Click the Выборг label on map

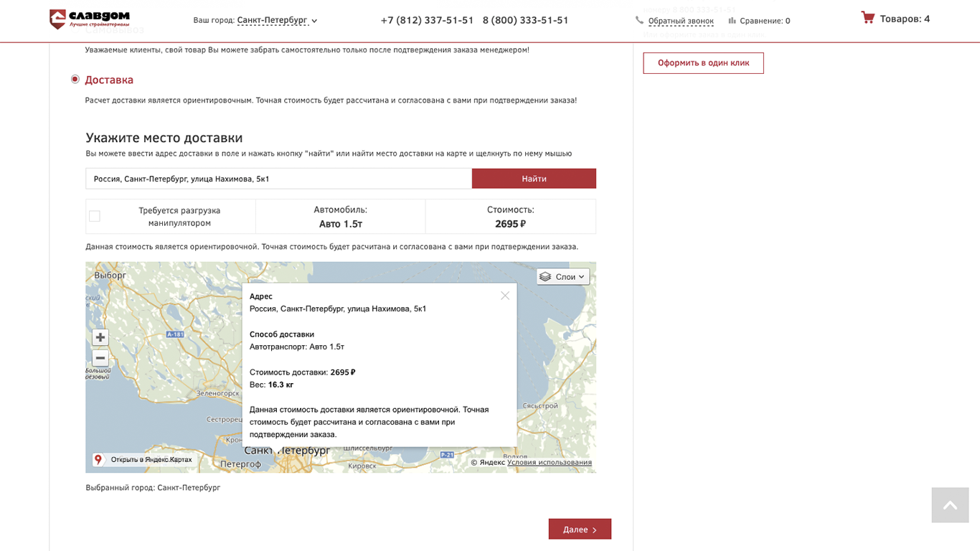pos(110,275)
